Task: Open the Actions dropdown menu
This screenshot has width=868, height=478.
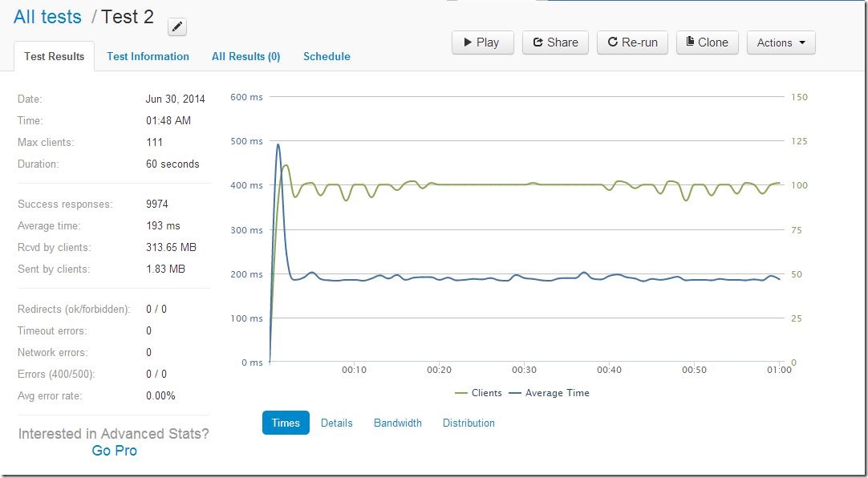Action: [x=781, y=43]
